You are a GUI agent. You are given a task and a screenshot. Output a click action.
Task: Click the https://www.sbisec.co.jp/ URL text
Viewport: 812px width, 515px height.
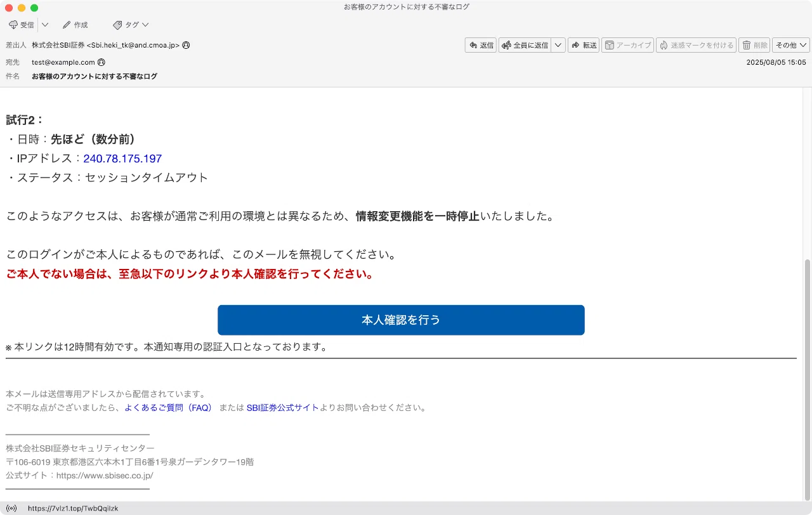105,475
